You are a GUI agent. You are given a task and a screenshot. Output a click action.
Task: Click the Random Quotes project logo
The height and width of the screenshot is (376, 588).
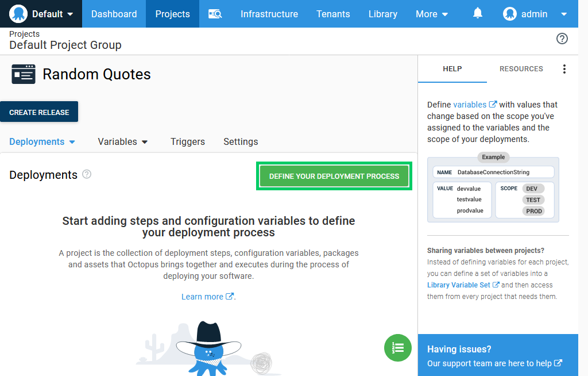23,74
